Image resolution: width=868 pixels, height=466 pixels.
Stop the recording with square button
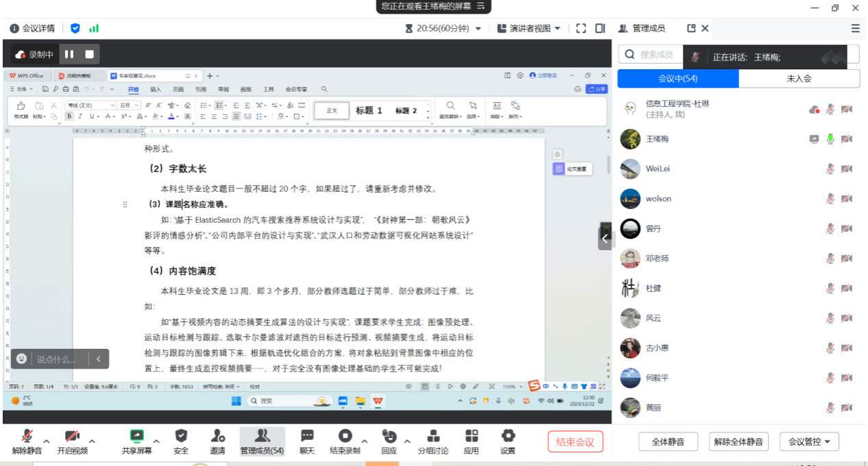coord(89,54)
